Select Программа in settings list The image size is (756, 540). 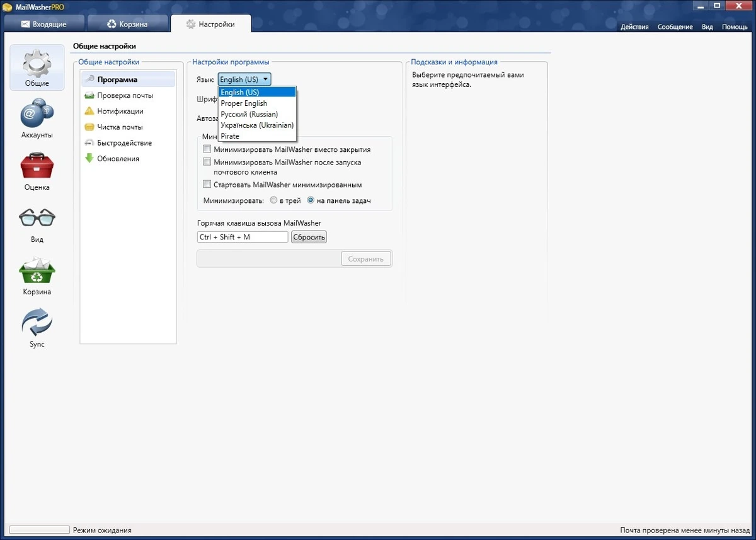click(x=129, y=80)
